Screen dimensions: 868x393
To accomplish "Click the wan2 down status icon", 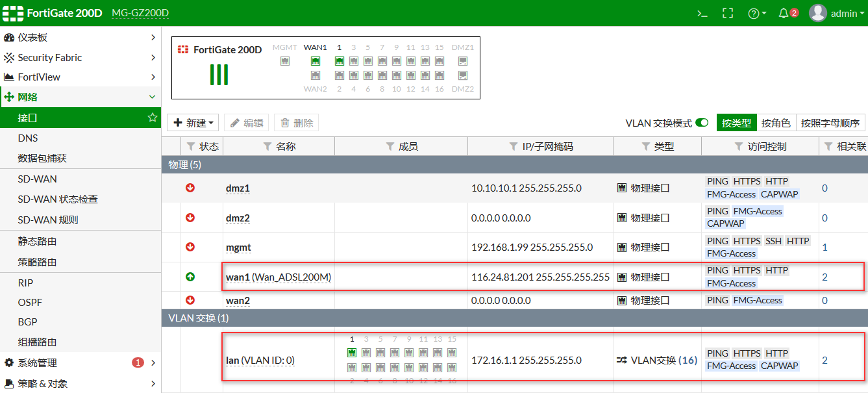I will [190, 300].
